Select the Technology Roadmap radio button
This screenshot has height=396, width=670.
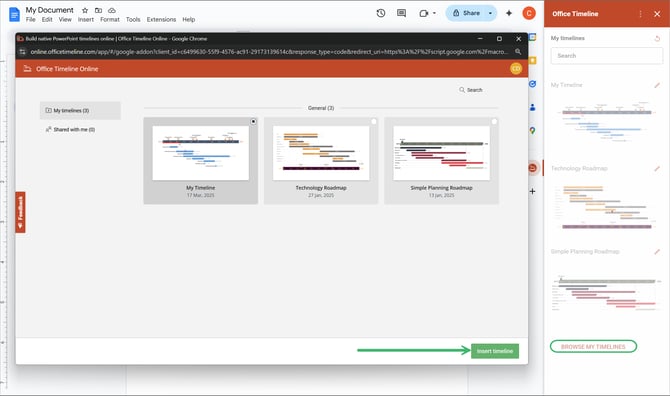pos(374,121)
